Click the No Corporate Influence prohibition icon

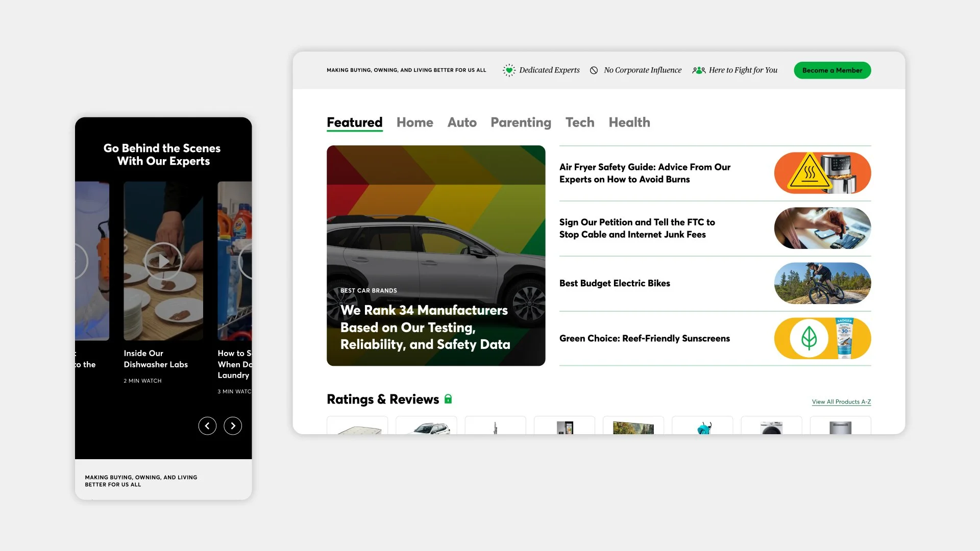click(594, 70)
